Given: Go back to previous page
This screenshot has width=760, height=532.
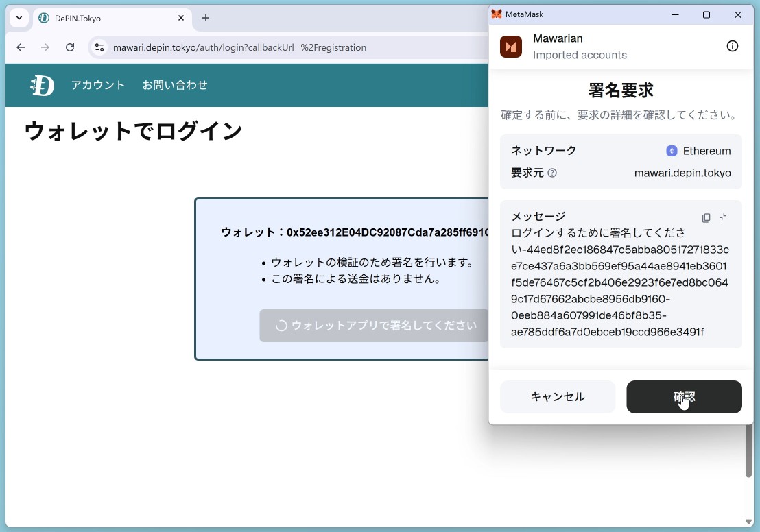Looking at the screenshot, I should coord(21,47).
